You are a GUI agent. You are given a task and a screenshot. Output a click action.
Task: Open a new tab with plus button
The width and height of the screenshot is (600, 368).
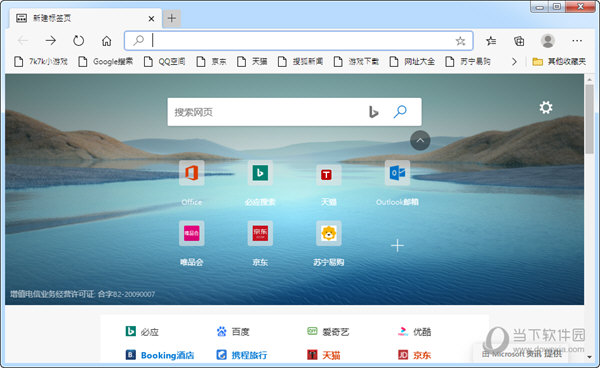pyautogui.click(x=172, y=18)
